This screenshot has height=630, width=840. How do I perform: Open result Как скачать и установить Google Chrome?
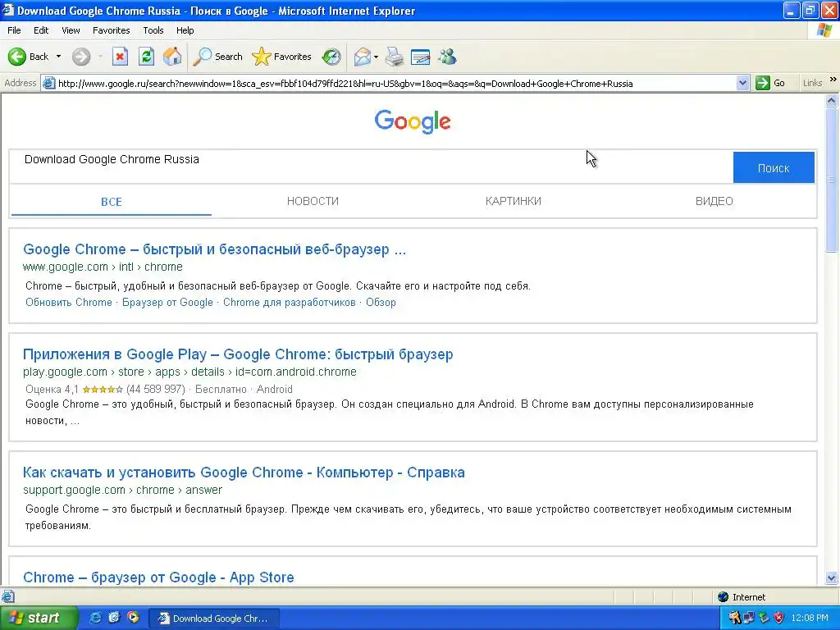244,472
